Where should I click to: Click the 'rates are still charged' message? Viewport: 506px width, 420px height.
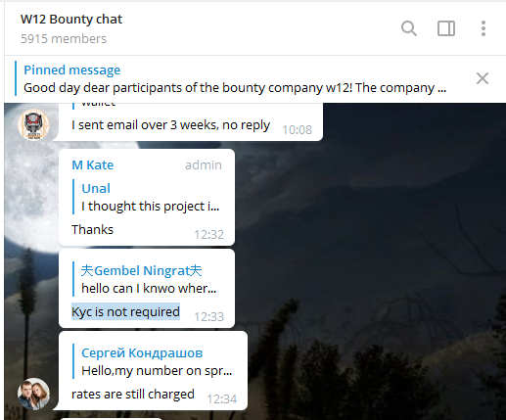pos(133,395)
